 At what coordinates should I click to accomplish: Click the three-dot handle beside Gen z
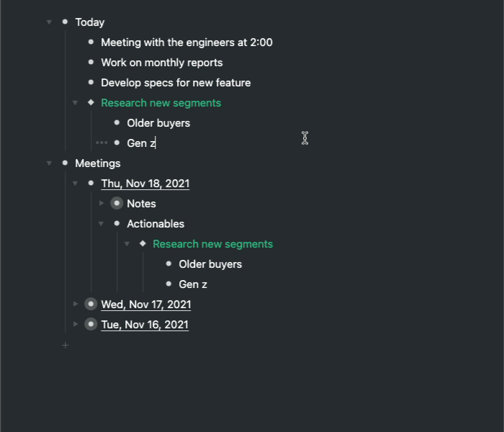(x=102, y=143)
